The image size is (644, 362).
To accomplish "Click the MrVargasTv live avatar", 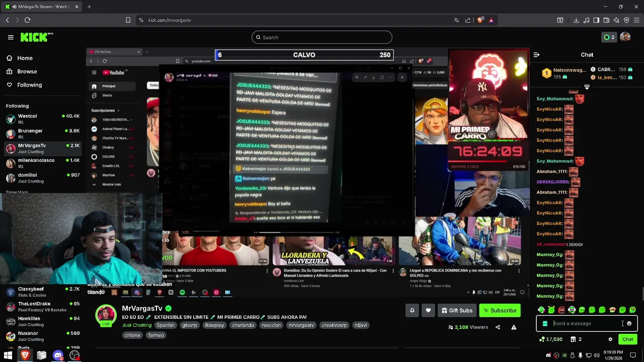I will click(x=106, y=315).
